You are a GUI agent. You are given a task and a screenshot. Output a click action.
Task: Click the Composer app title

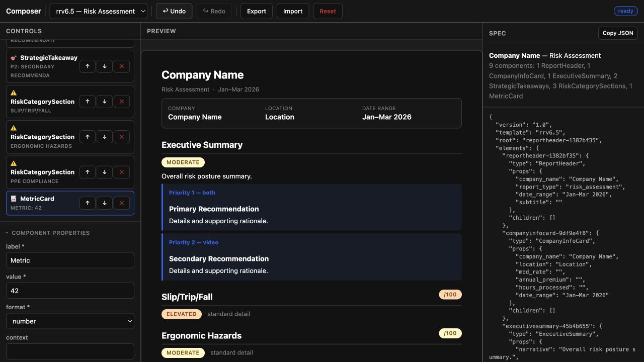tap(24, 11)
